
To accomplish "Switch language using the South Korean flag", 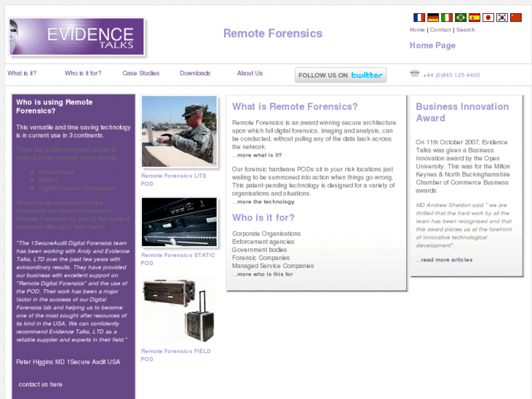I will pyautogui.click(x=502, y=18).
